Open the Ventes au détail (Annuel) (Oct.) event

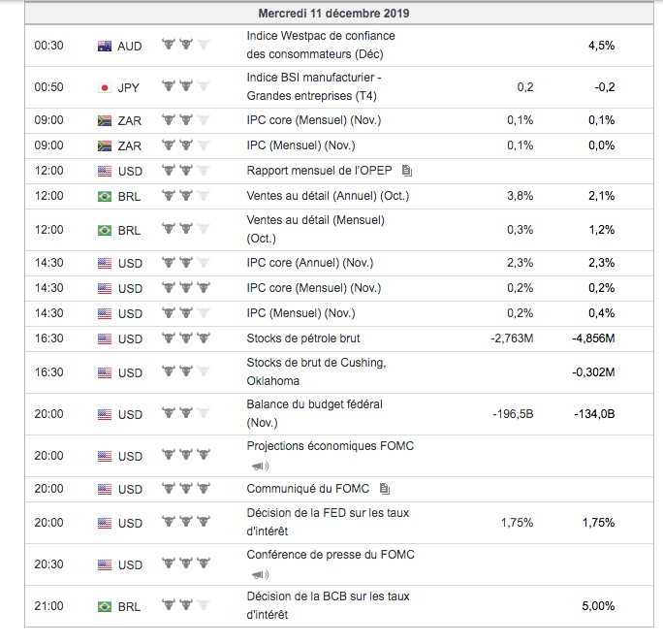[329, 196]
